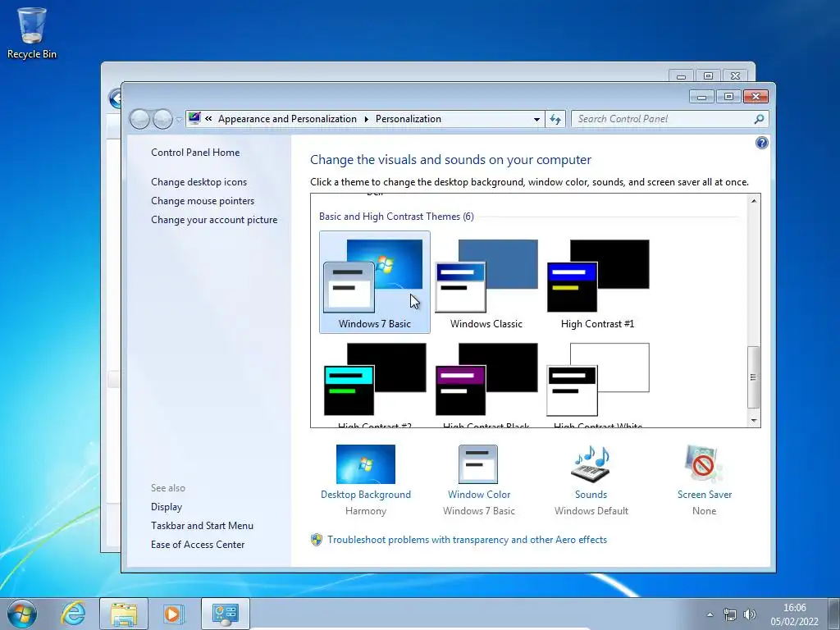This screenshot has width=840, height=630.
Task: Click the Show desktop button
Action: tap(834, 614)
